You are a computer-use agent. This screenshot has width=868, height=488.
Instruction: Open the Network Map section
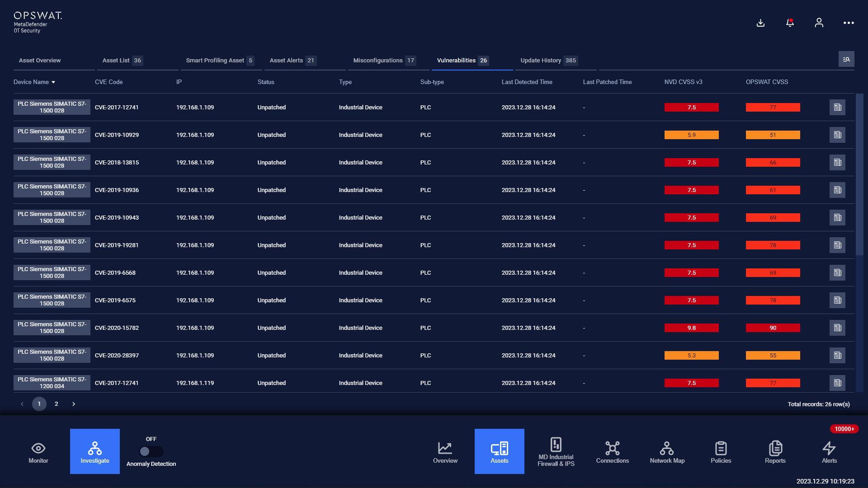click(x=667, y=451)
